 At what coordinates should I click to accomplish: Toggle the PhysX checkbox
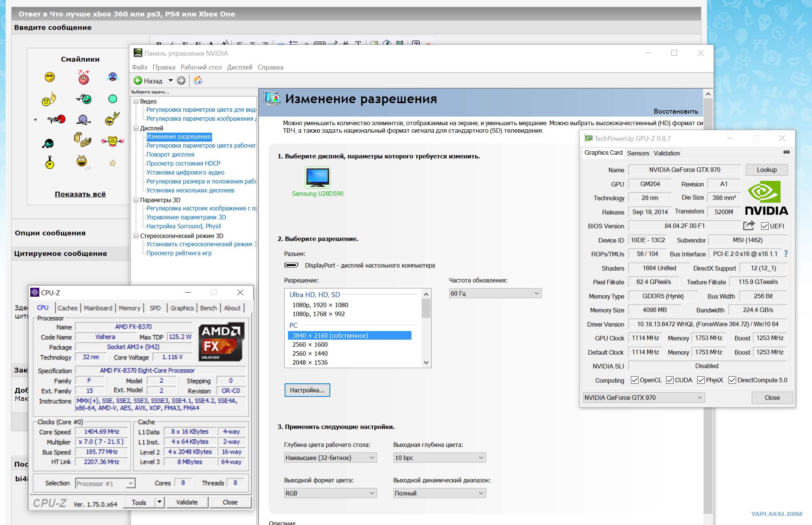[701, 380]
